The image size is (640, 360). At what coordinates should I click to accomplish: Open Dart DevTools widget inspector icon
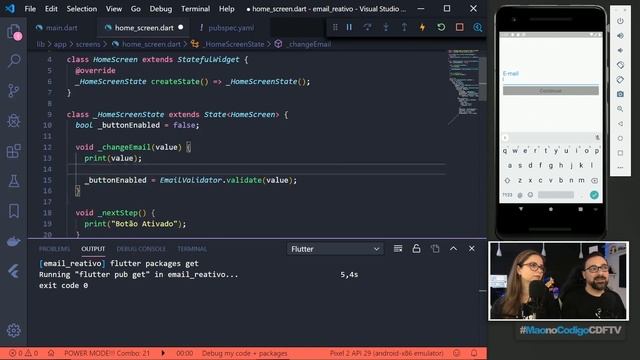pos(478,27)
